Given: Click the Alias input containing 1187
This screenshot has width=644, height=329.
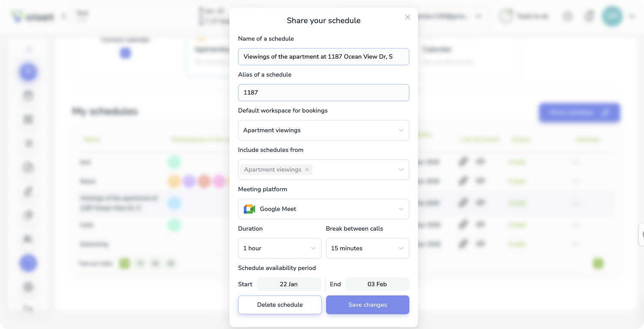Looking at the screenshot, I should click(x=323, y=92).
